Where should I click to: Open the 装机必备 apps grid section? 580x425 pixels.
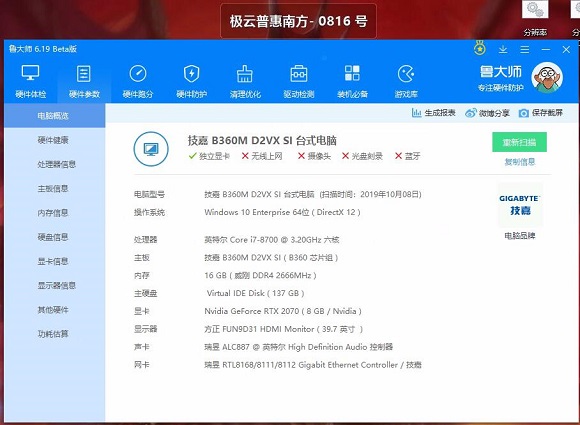pos(352,82)
